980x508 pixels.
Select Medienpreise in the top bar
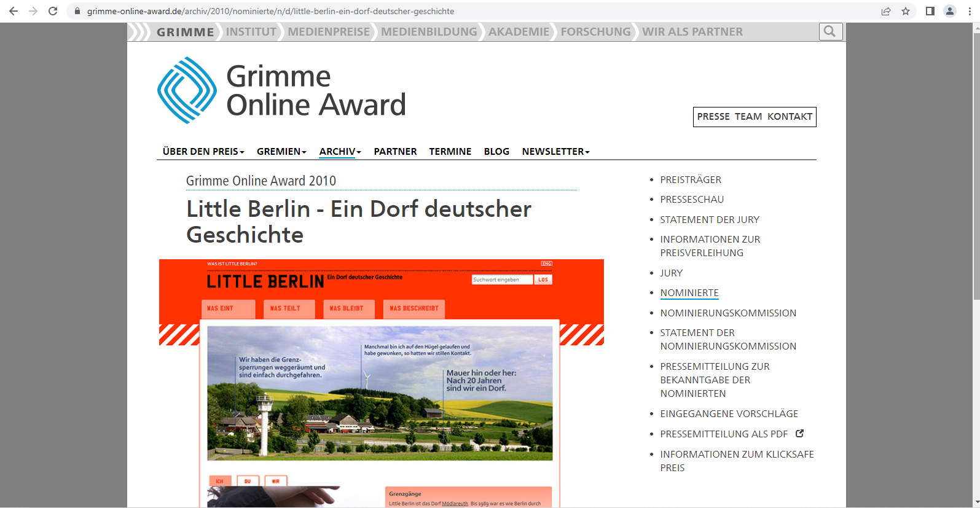[x=329, y=32]
